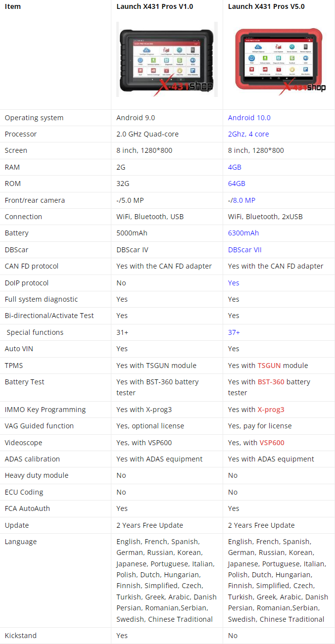Open the red TSGUN link in V5.0 column

click(x=269, y=366)
